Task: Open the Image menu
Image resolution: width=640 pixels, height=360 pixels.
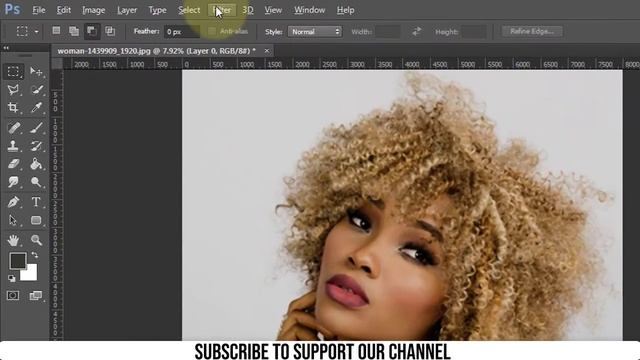Action: tap(93, 10)
